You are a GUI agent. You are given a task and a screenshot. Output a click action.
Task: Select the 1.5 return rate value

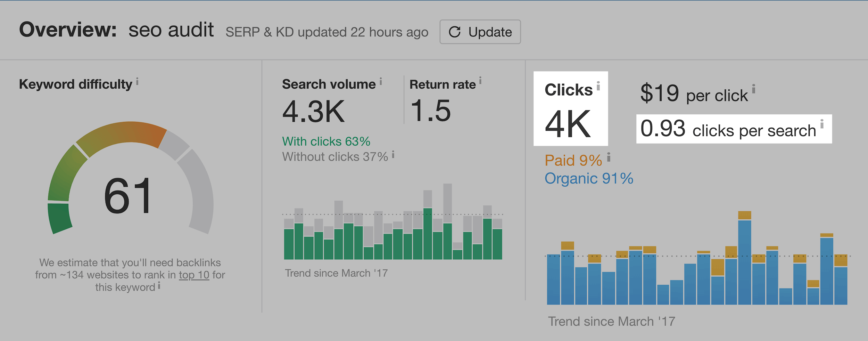click(x=430, y=111)
